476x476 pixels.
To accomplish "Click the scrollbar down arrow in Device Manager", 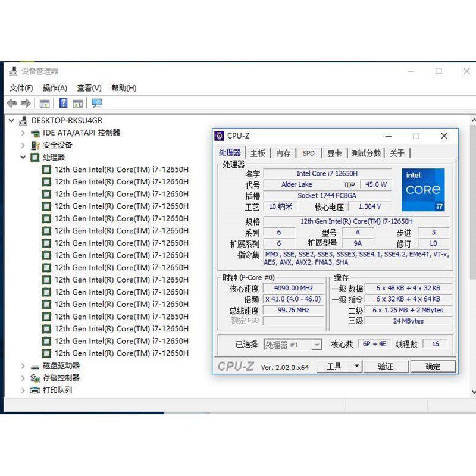I will (474, 392).
